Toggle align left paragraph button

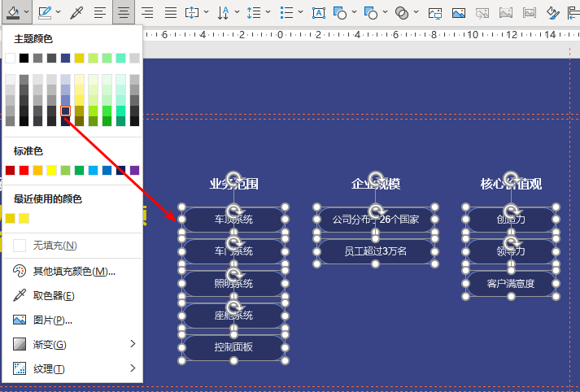pyautogui.click(x=100, y=13)
